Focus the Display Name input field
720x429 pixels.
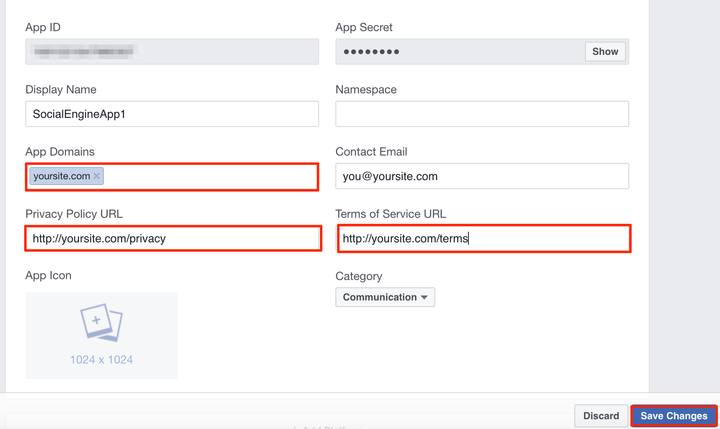(172, 114)
